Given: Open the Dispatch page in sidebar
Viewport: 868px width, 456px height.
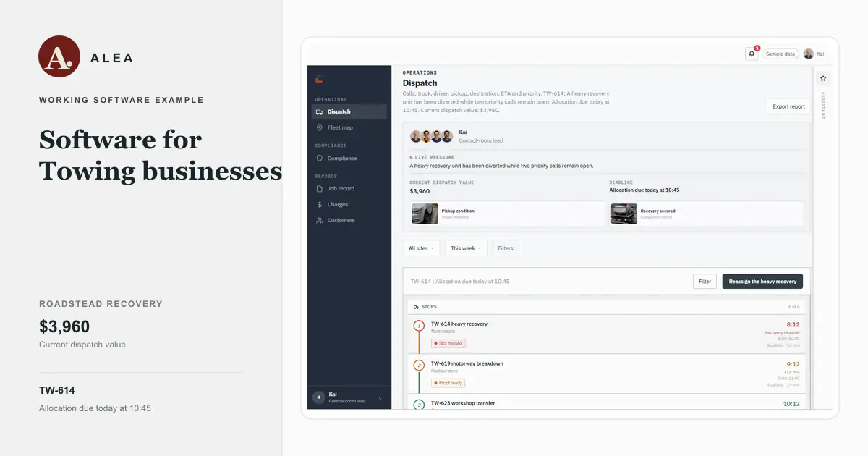Looking at the screenshot, I should [349, 111].
